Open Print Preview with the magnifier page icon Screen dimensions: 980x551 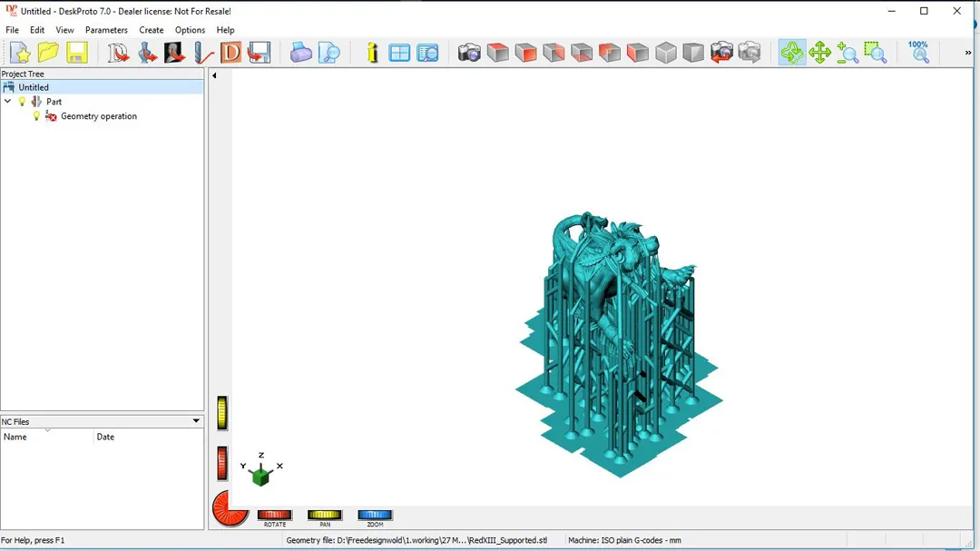coord(328,53)
